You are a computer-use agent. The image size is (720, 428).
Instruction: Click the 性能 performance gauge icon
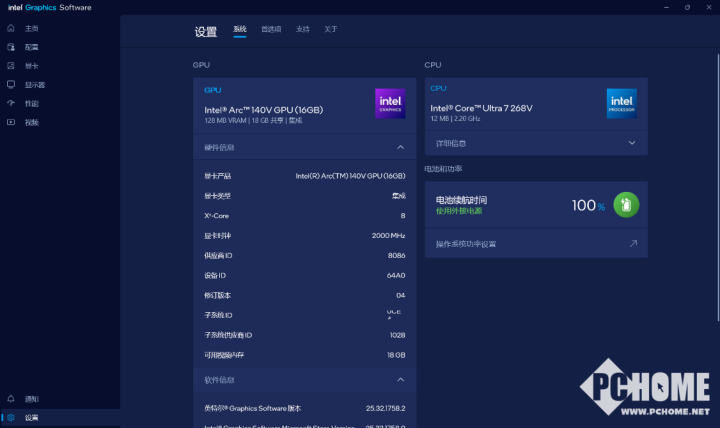click(11, 103)
